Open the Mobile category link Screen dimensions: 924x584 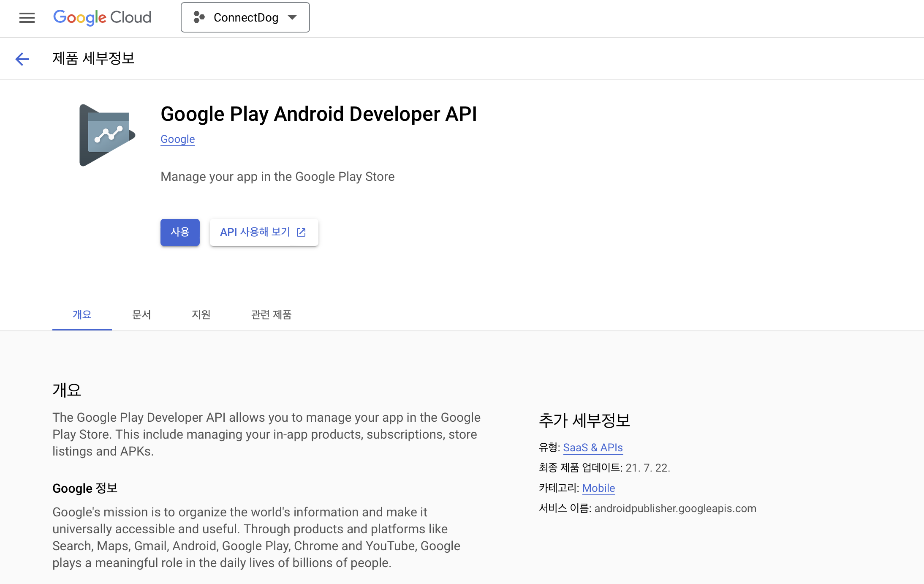click(x=598, y=488)
